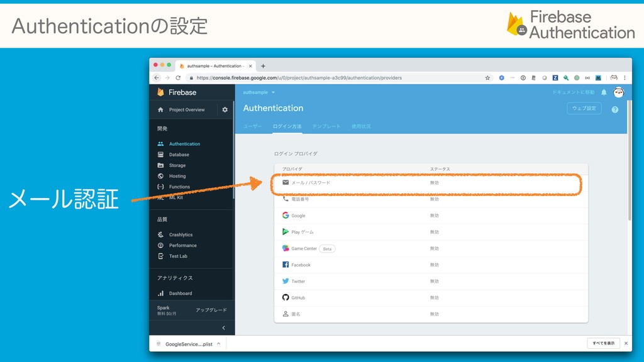The height and width of the screenshot is (362, 644).
Task: Select the Play ゲーム provider row
Action: click(x=431, y=232)
